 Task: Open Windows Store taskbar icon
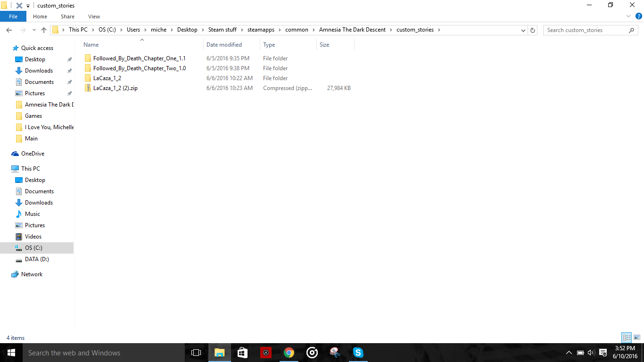243,353
